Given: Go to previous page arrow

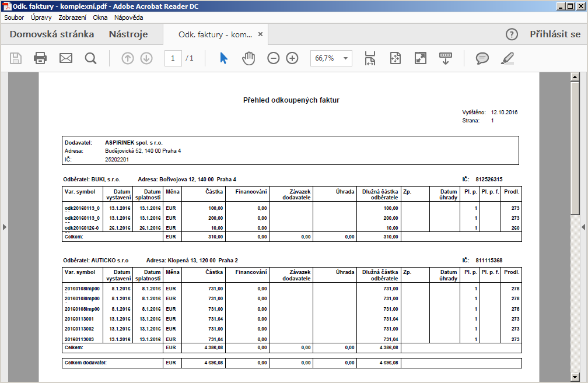Looking at the screenshot, I should tap(128, 58).
